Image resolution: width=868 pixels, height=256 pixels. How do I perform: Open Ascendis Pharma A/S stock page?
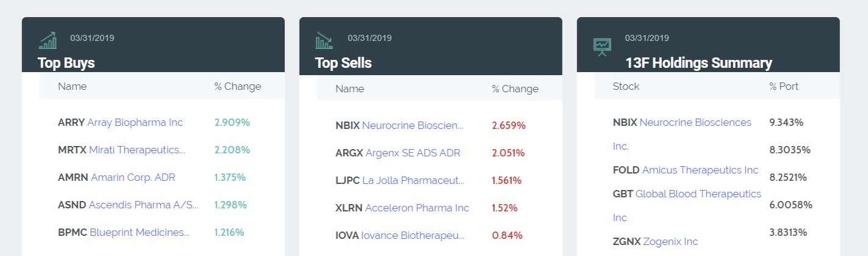[143, 205]
